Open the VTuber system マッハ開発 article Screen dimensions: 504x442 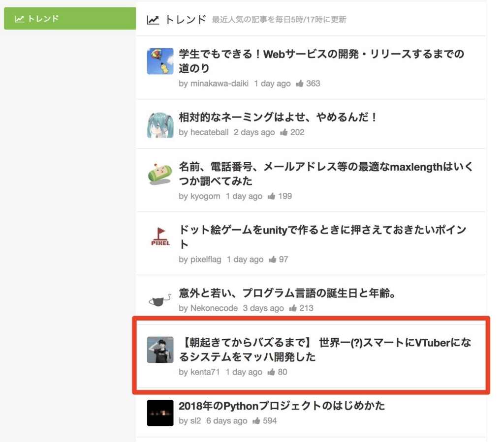325,350
